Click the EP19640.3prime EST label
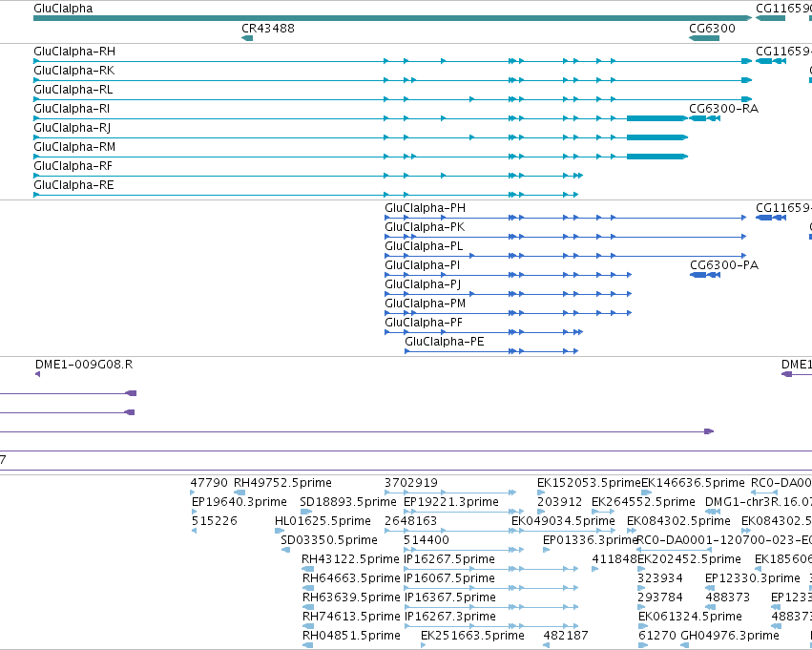812x650 pixels. pyautogui.click(x=239, y=502)
